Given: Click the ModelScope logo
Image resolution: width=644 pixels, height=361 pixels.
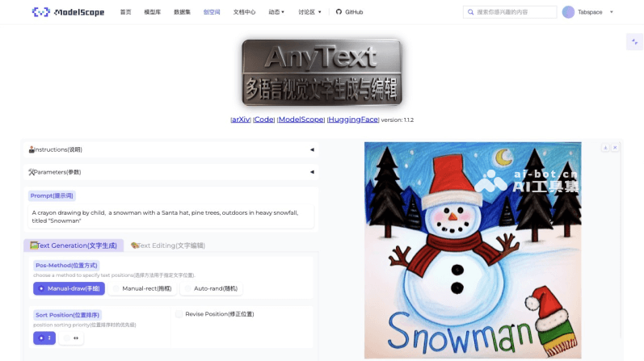Looking at the screenshot, I should [68, 12].
